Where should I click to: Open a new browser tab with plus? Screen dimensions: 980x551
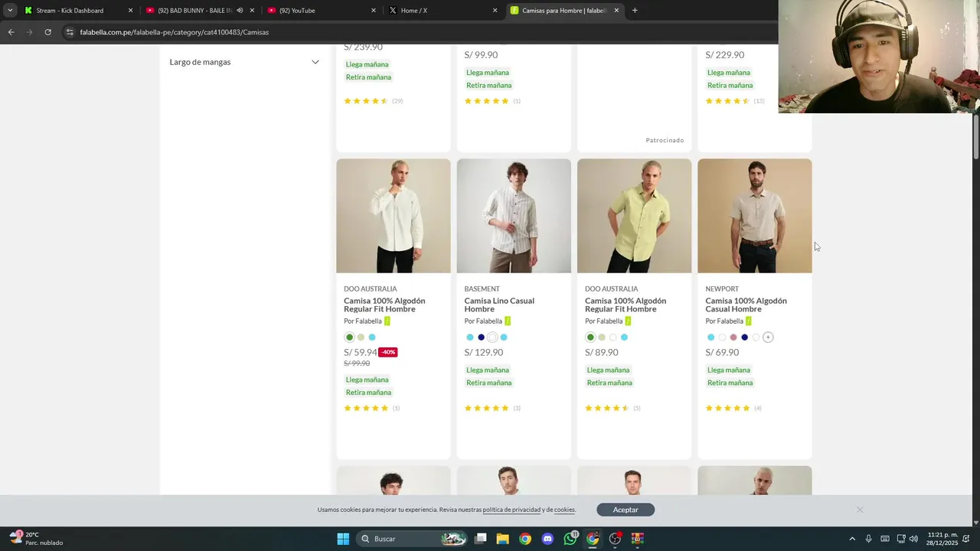(x=635, y=11)
